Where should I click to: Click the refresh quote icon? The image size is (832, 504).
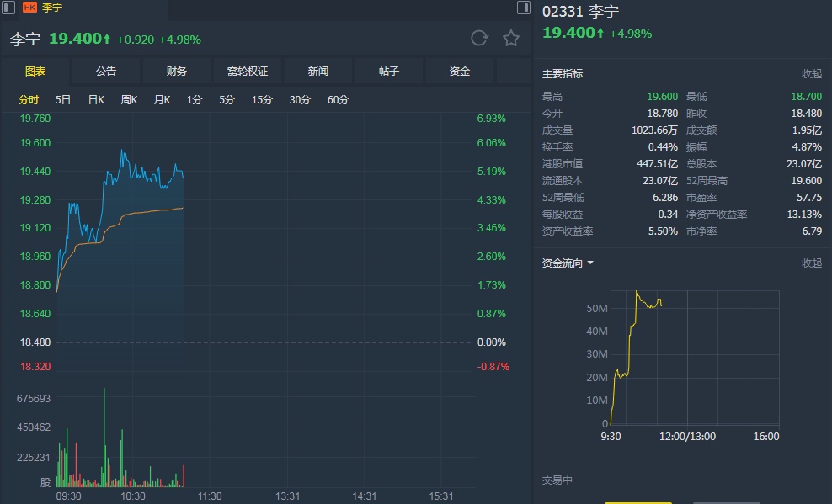479,38
